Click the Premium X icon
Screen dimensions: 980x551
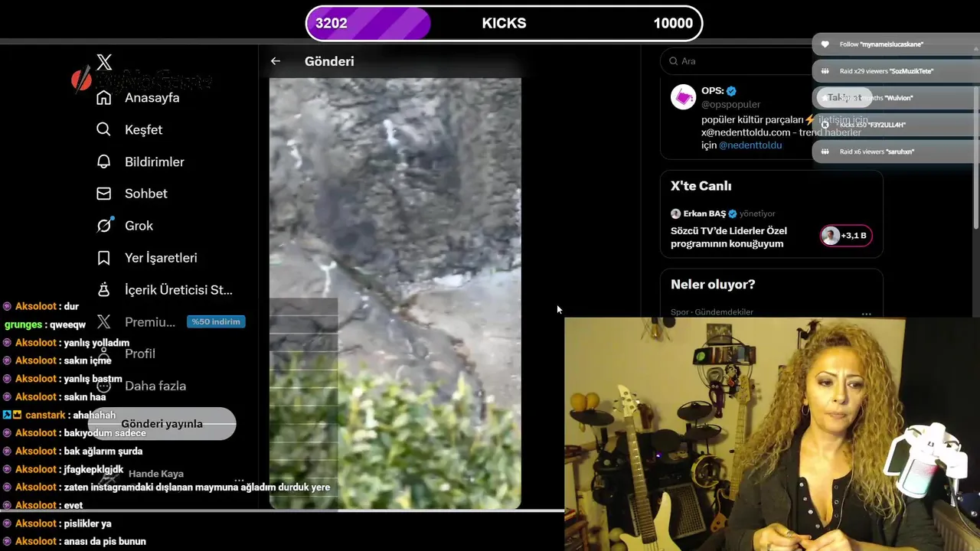[x=104, y=322]
